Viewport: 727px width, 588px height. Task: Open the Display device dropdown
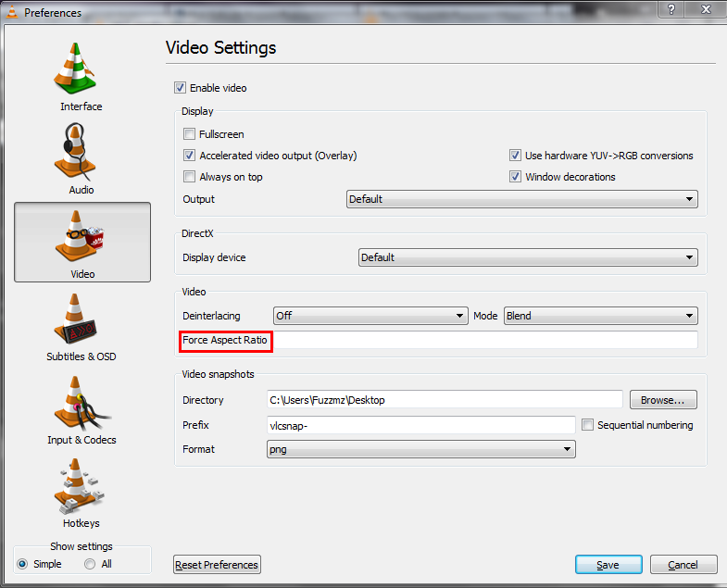528,257
